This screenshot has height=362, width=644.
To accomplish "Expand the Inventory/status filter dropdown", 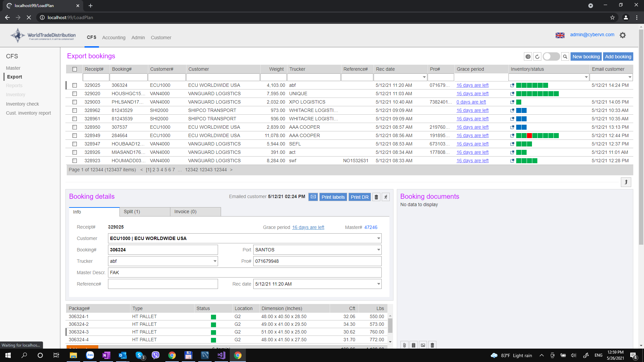I will point(586,77).
